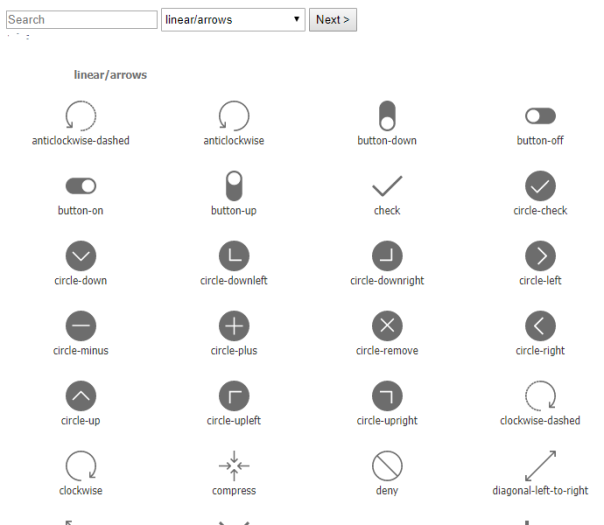Click the compress arrows icon
The height and width of the screenshot is (525, 604).
click(x=234, y=466)
